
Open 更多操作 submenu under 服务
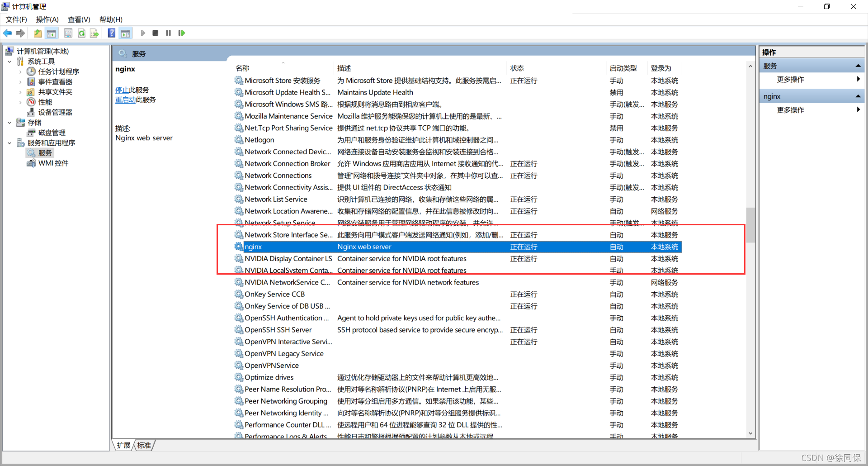click(x=812, y=80)
